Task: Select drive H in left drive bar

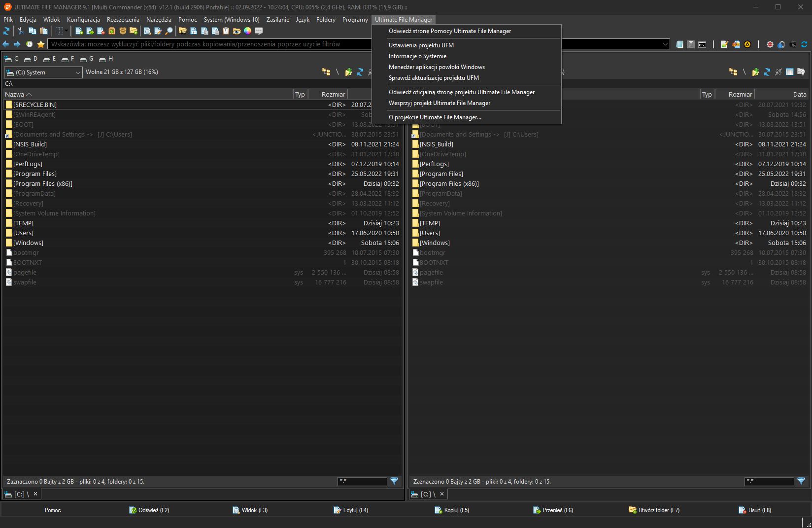Action: pos(106,59)
